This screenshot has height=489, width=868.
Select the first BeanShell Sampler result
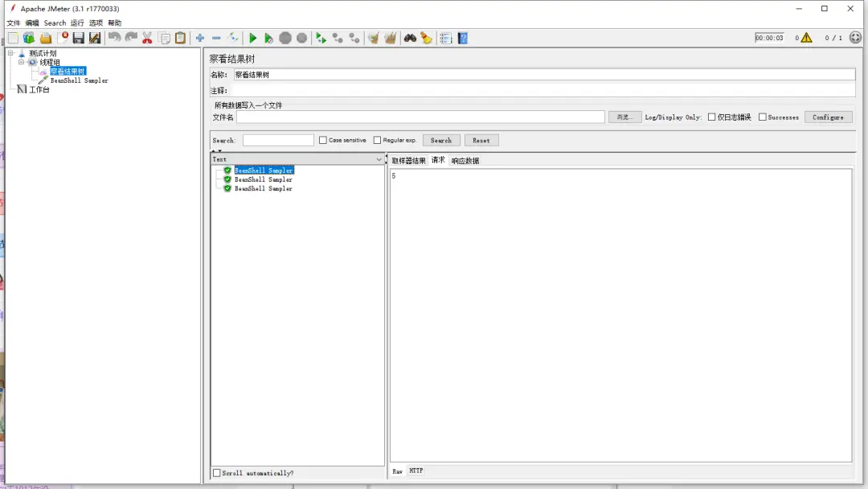pos(264,170)
